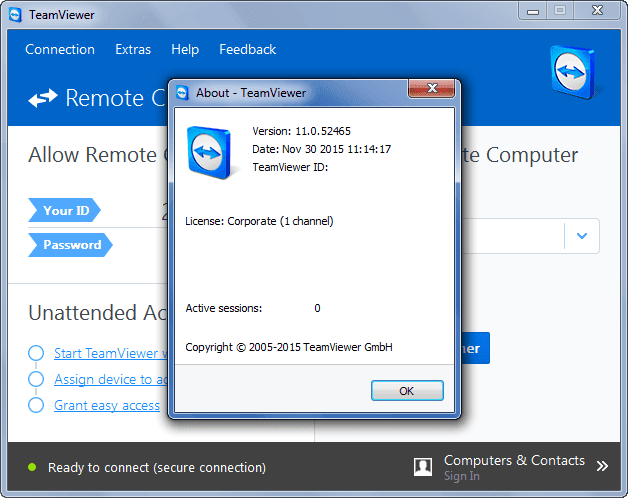Select the Start TeamViewer circle step
This screenshot has width=628, height=498.
36,353
